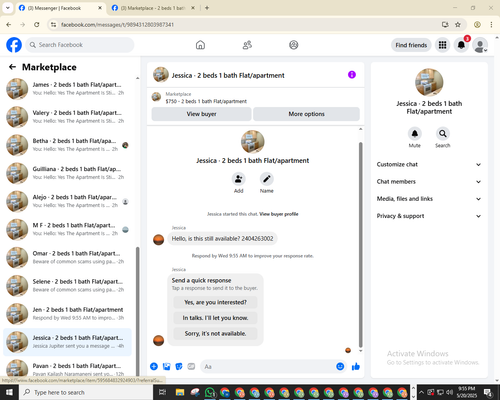Open Alejo conversation in the list

(67, 201)
